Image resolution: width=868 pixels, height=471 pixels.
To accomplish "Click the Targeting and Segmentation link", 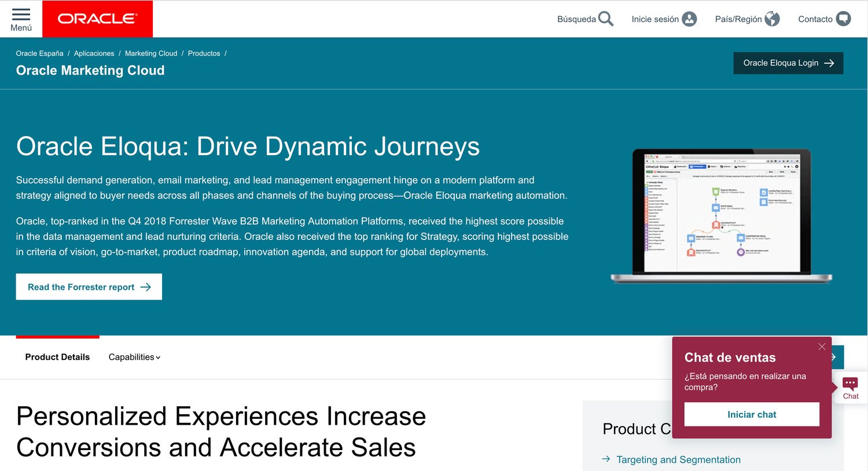I will (x=678, y=459).
